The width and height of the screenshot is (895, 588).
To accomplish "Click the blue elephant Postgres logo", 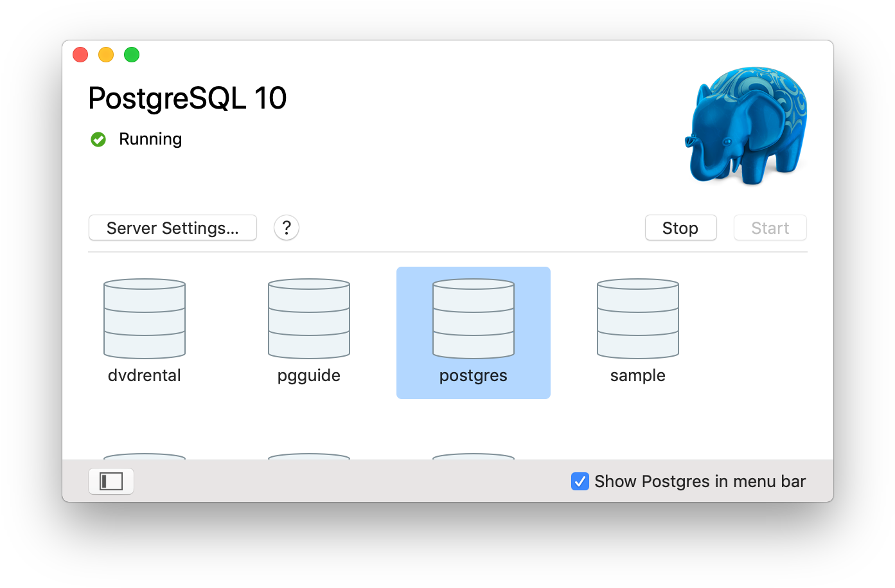I will (x=746, y=125).
